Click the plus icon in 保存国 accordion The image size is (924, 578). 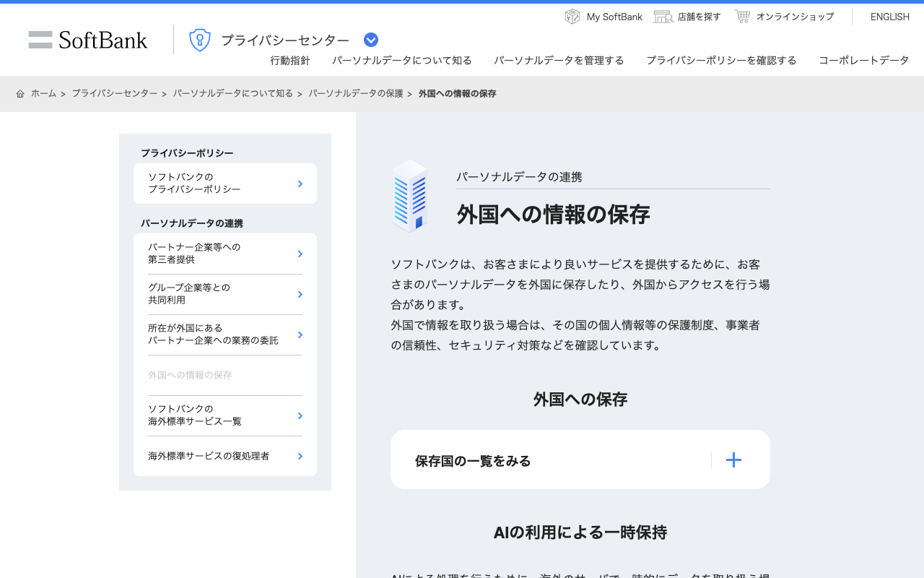pos(733,460)
